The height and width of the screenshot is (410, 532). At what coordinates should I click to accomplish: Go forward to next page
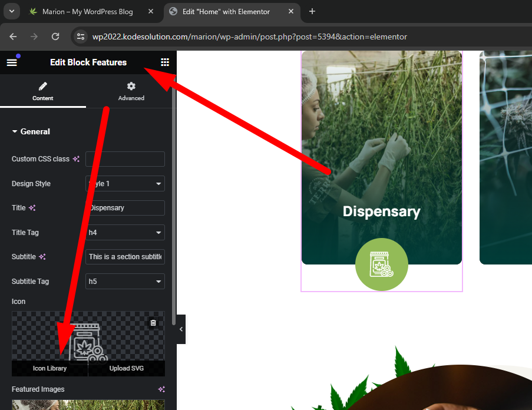(34, 37)
